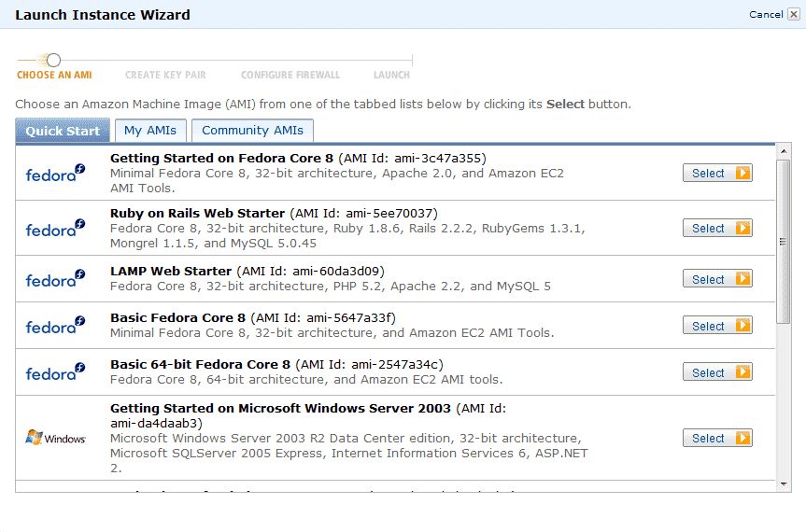Click the AMI Id ami-5647a33f text
Screen dimensions: 806x532
point(323,318)
